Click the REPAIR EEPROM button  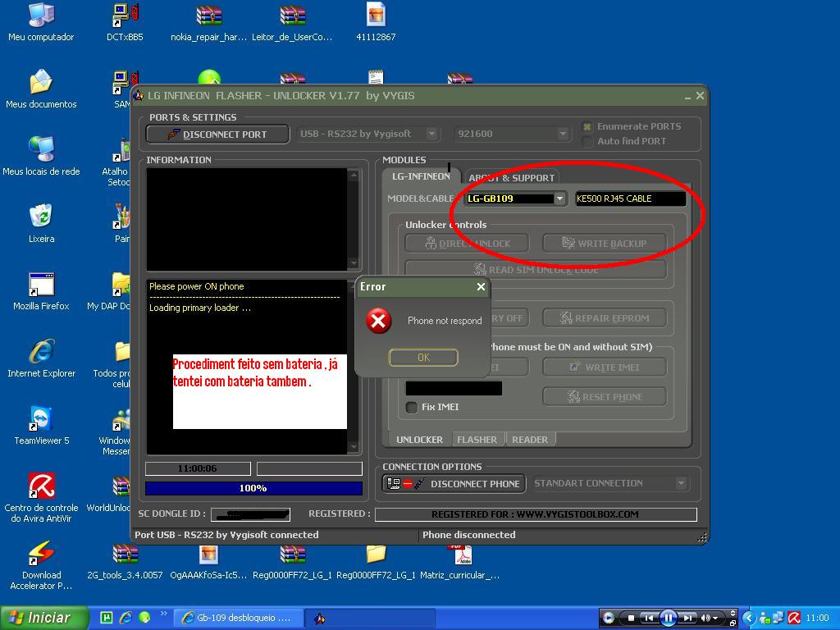tap(605, 317)
